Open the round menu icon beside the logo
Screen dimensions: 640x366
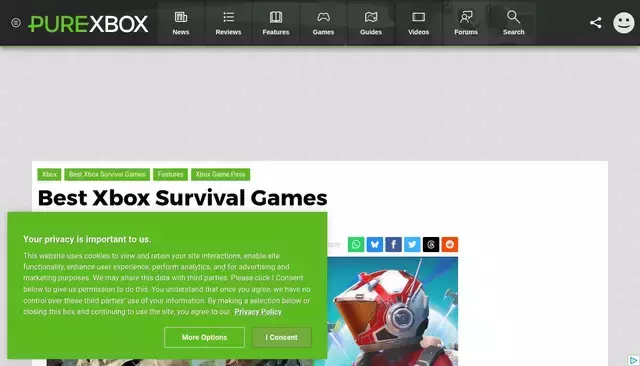click(x=16, y=23)
